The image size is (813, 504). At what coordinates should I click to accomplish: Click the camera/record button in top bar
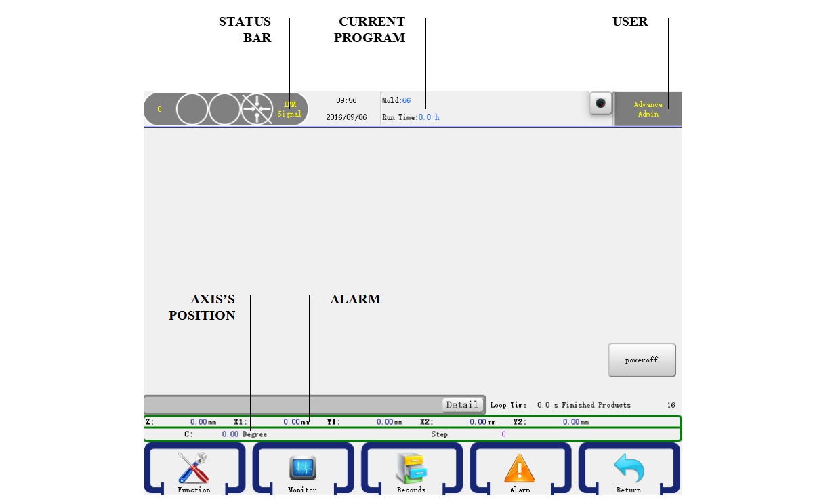(600, 104)
